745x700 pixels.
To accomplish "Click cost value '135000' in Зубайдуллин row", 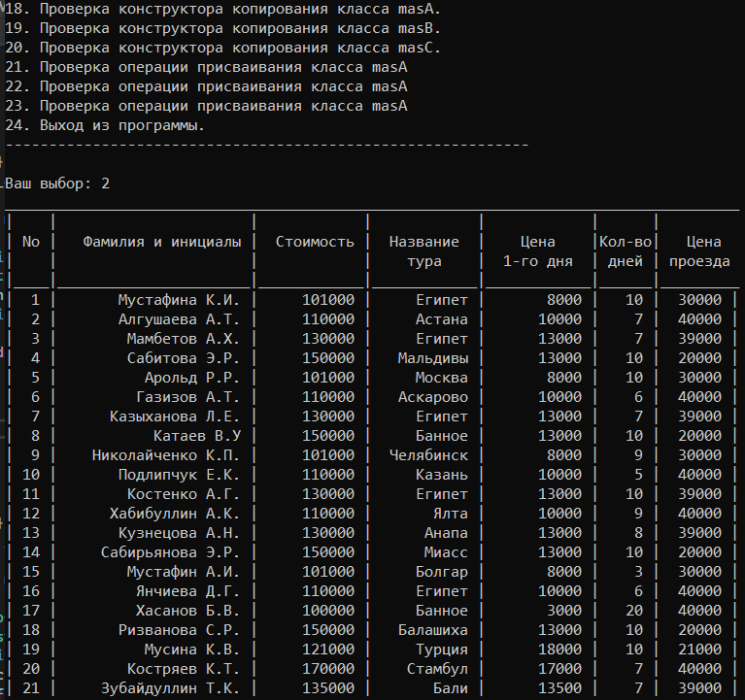I will (328, 689).
